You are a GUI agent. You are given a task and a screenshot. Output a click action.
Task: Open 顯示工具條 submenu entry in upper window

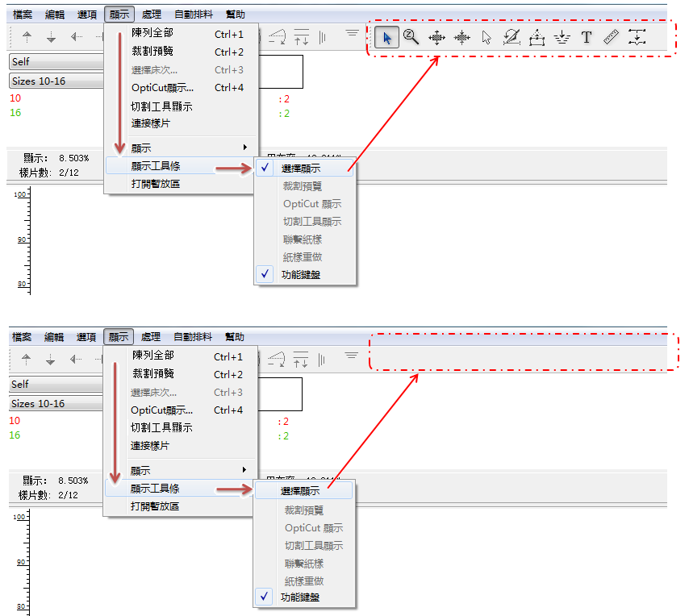(180, 166)
